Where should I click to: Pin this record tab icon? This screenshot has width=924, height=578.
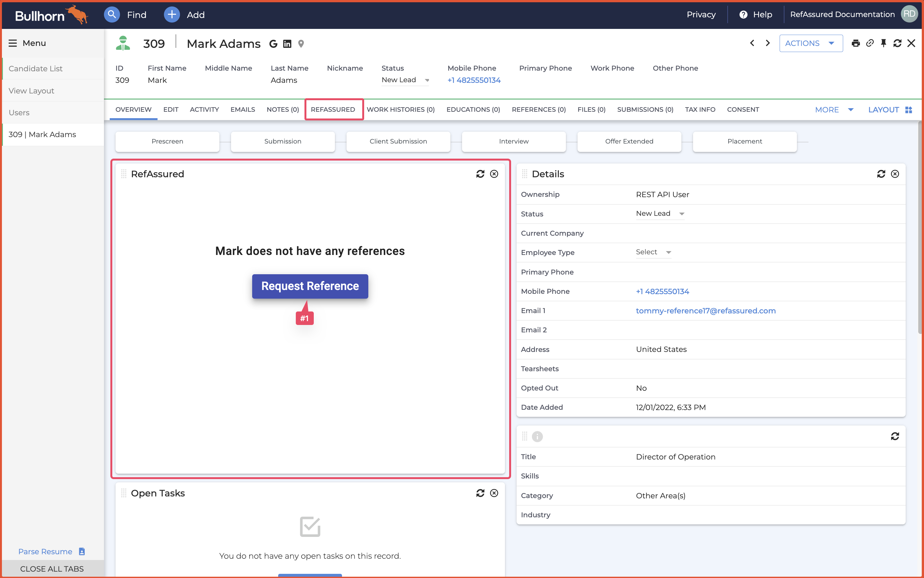pos(884,43)
